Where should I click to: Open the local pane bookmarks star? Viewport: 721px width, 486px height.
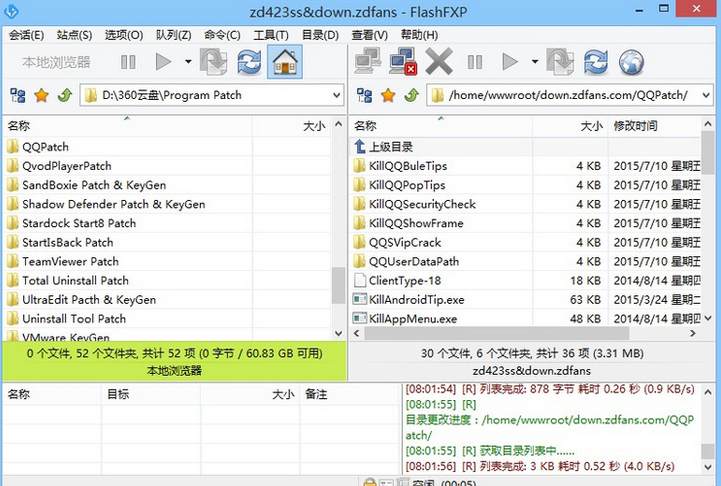[x=41, y=96]
